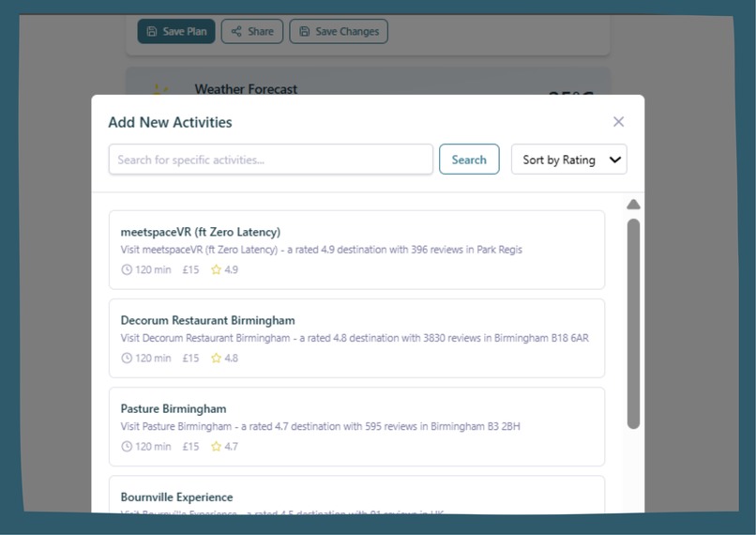Select the Decorum Restaurant Birmingham title

pos(207,320)
